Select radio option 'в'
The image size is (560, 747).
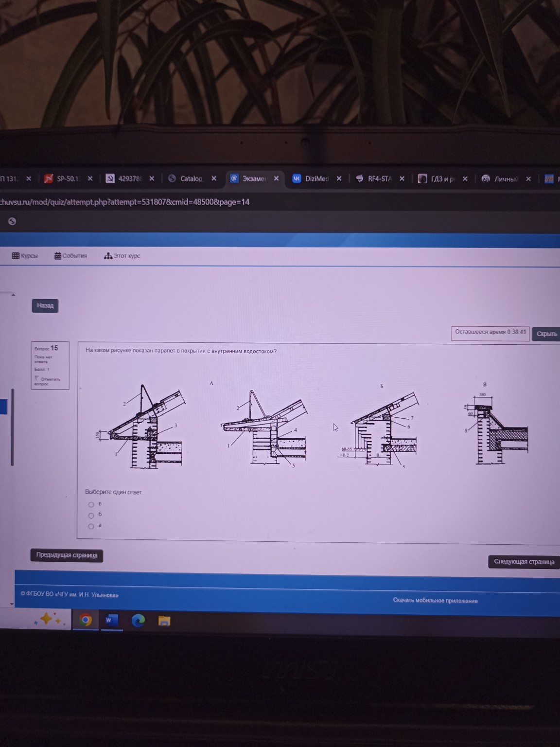[91, 504]
